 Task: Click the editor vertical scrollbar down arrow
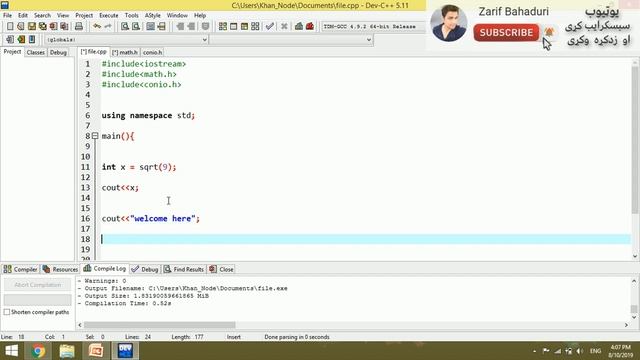(635, 256)
